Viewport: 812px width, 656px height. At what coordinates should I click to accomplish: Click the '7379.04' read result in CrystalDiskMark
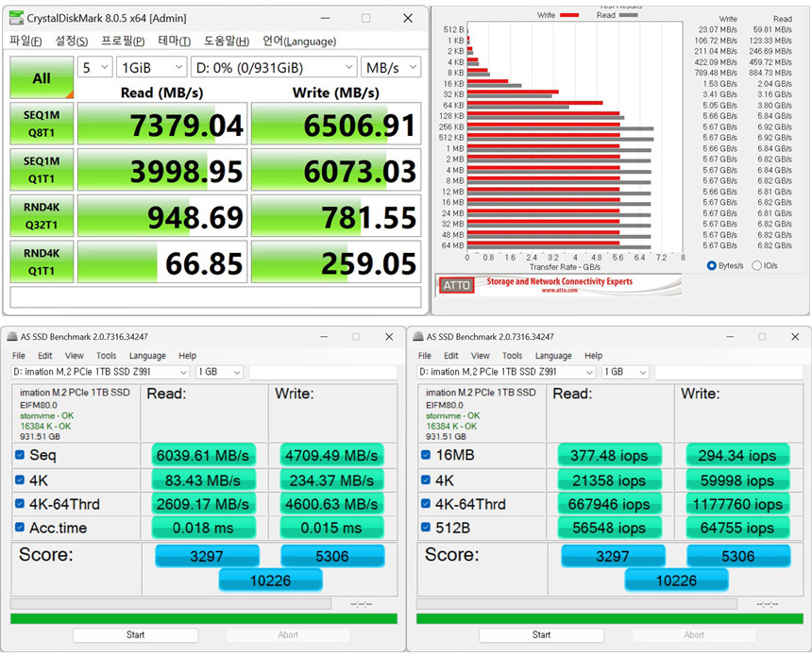coord(162,124)
